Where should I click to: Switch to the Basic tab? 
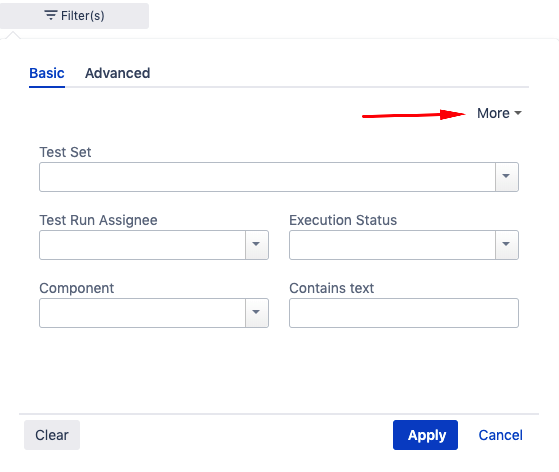coord(47,73)
